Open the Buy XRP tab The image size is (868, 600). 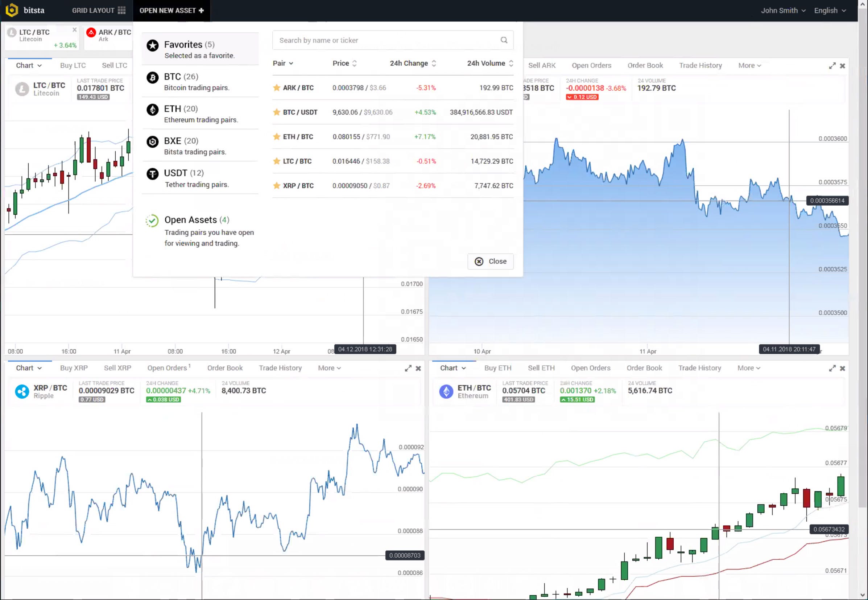point(74,368)
